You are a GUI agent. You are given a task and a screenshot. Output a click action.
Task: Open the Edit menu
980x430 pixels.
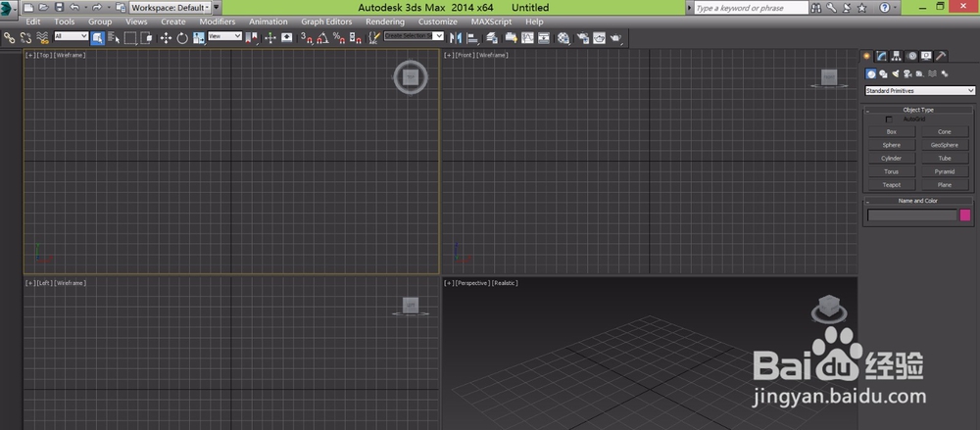pos(33,22)
